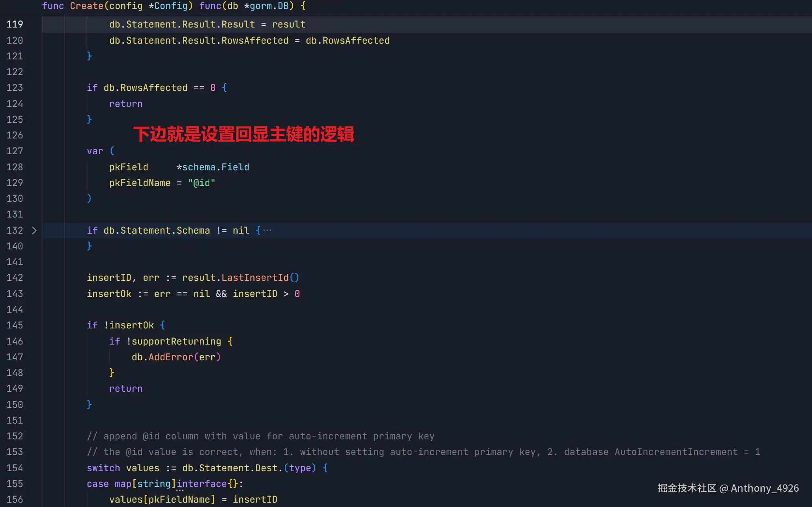Click the return keyword on line 149
The width and height of the screenshot is (812, 507).
pyautogui.click(x=126, y=389)
